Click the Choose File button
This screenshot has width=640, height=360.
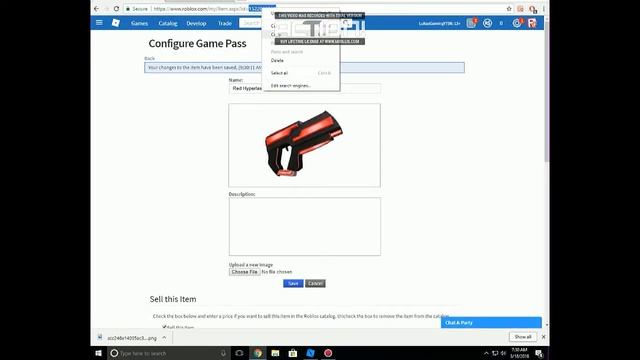[244, 272]
